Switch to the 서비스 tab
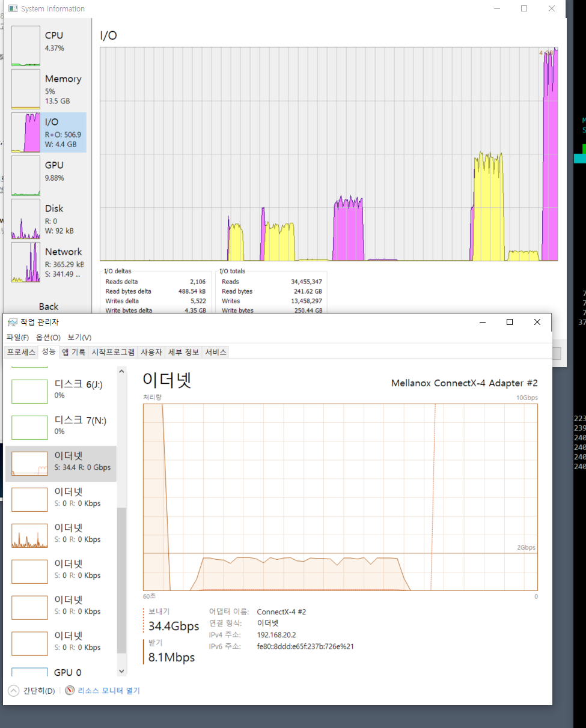 coord(216,352)
